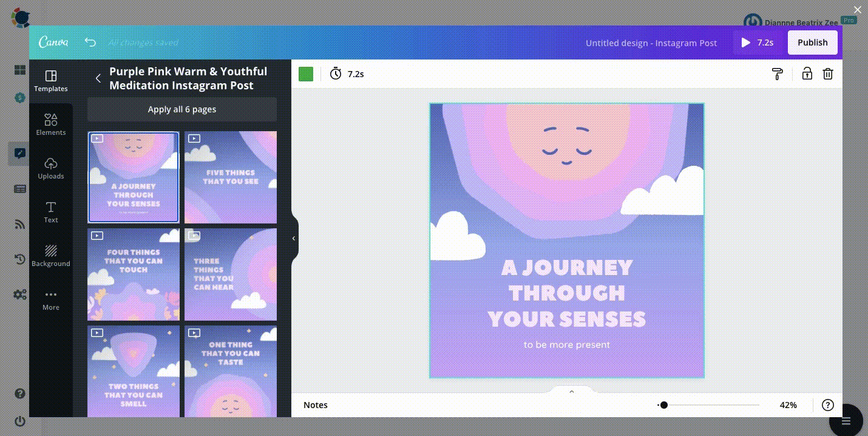Delete the page using the trash icon
The height and width of the screenshot is (436, 868).
click(828, 73)
